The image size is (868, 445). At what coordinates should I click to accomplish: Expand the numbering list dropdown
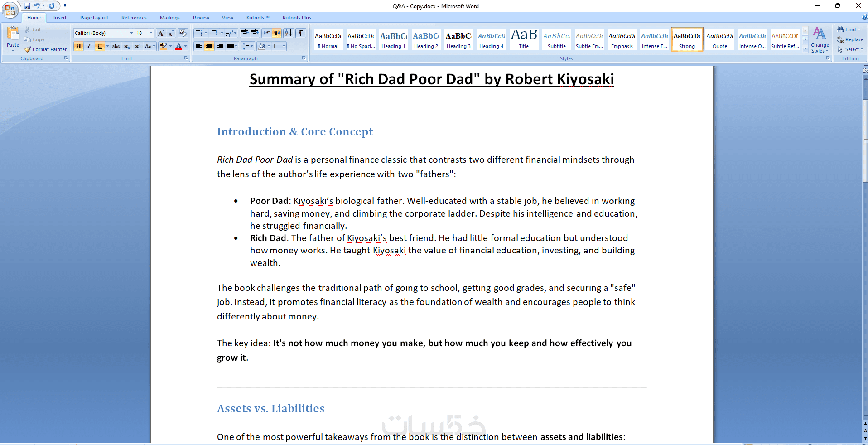pyautogui.click(x=222, y=33)
